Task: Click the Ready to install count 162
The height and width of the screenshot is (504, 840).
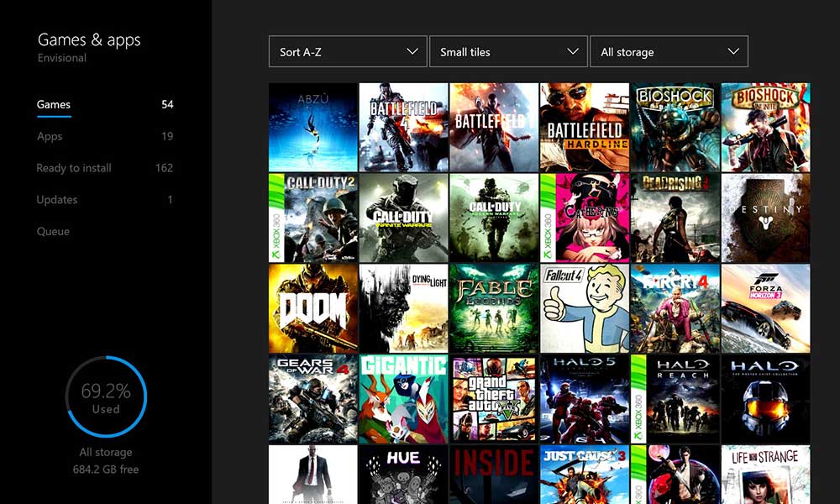Action: [x=164, y=168]
